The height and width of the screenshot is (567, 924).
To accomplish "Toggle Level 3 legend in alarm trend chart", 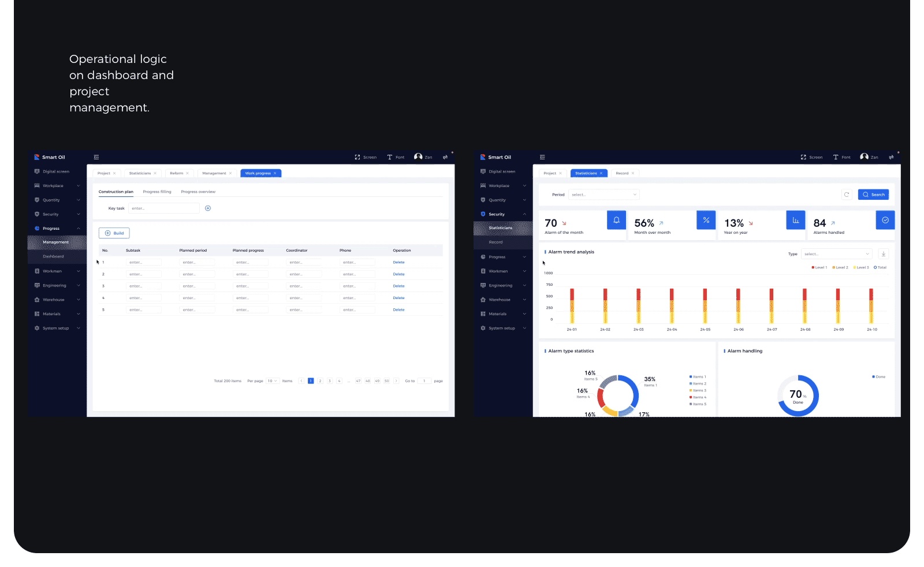I will pos(861,267).
